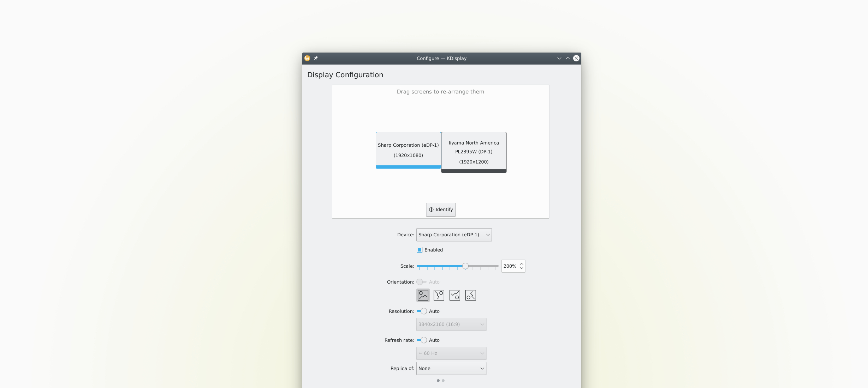Click the Scale slider handle
Image resolution: width=868 pixels, height=388 pixels.
tap(465, 266)
